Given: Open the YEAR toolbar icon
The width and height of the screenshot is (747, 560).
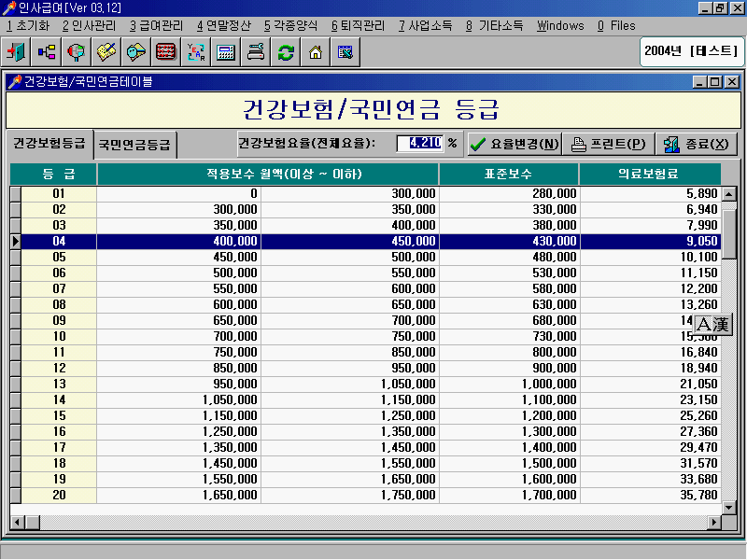Looking at the screenshot, I should (x=196, y=52).
